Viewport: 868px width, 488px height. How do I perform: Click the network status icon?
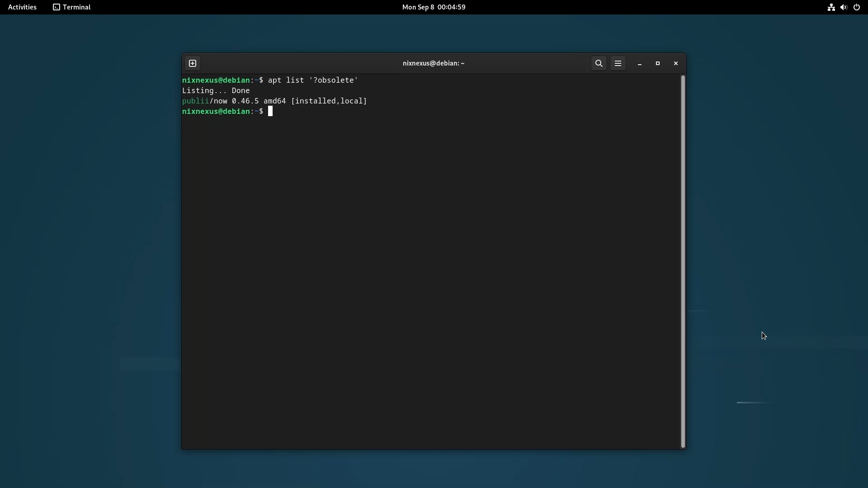(x=831, y=7)
